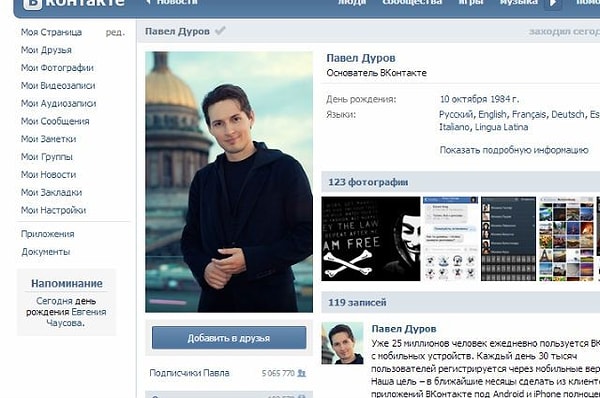
Task: Click the subscribers icon next to 5 065 770
Action: (302, 373)
